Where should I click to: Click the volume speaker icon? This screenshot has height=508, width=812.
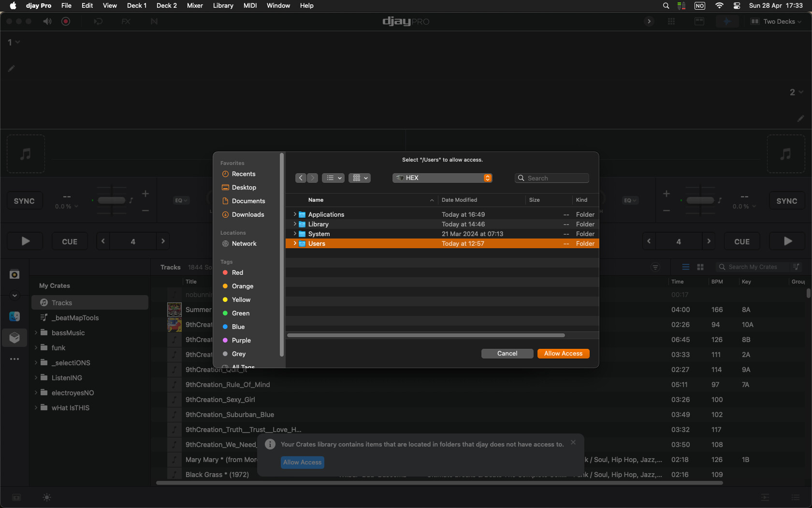click(x=47, y=21)
